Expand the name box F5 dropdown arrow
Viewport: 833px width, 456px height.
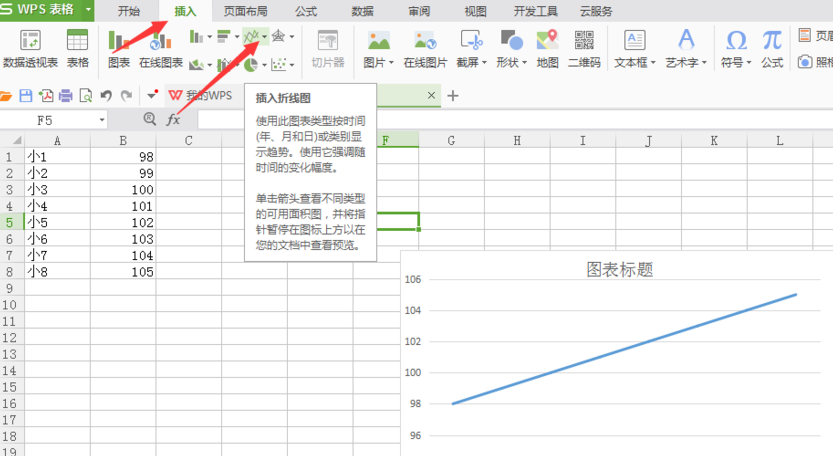pos(101,120)
